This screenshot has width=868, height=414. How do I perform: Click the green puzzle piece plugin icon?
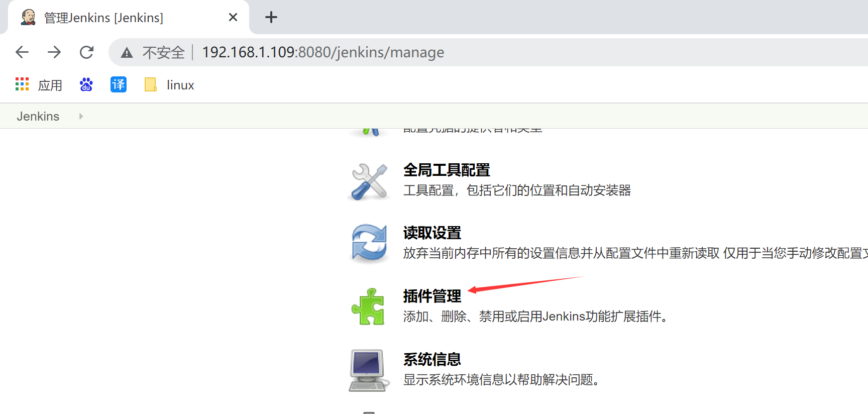click(x=368, y=306)
